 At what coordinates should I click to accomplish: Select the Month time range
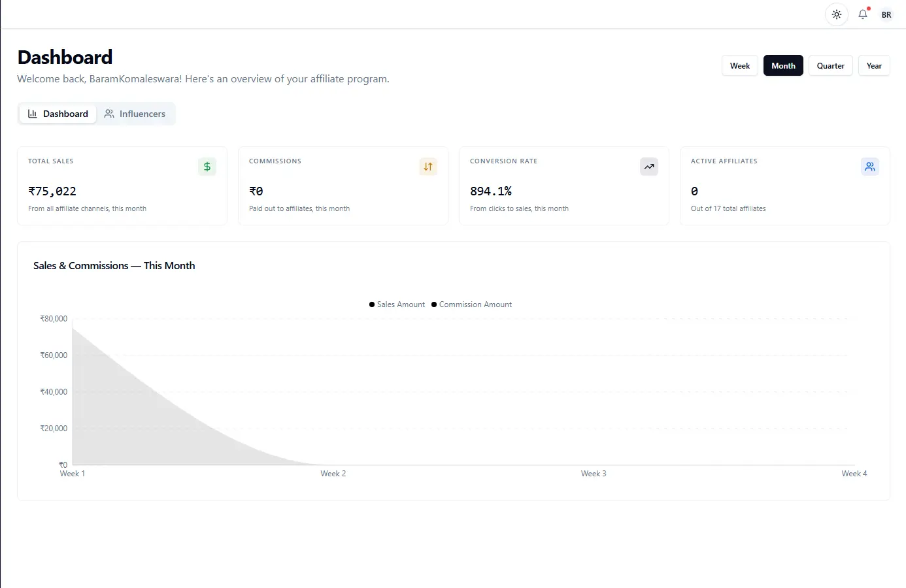pyautogui.click(x=783, y=65)
